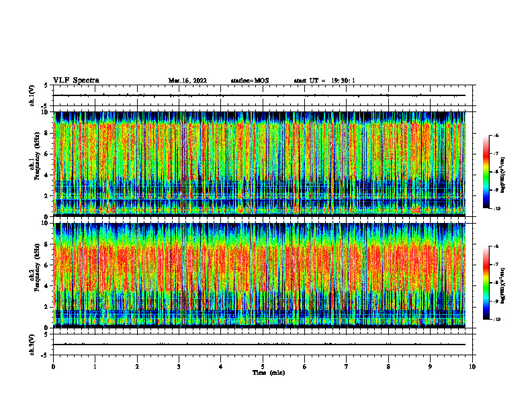
Task: Click the ch.1 spectrogram color scale bar
Action: [486, 172]
